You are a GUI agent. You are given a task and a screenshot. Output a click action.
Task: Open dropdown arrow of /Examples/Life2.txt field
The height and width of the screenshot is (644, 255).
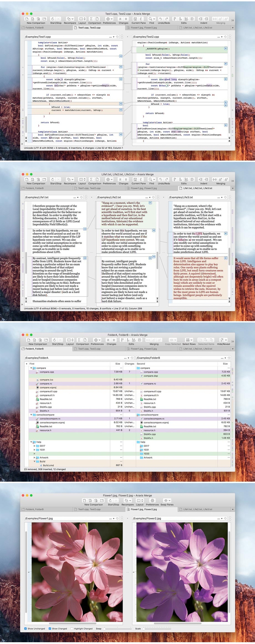click(x=150, y=197)
